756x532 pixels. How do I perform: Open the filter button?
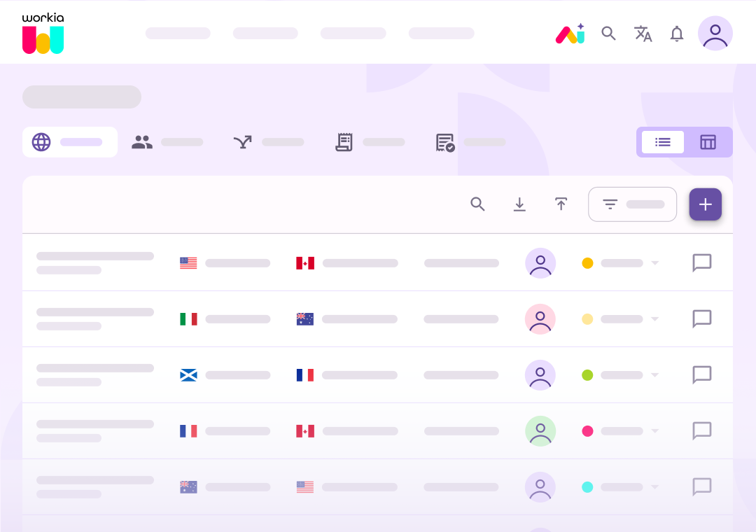coord(632,204)
